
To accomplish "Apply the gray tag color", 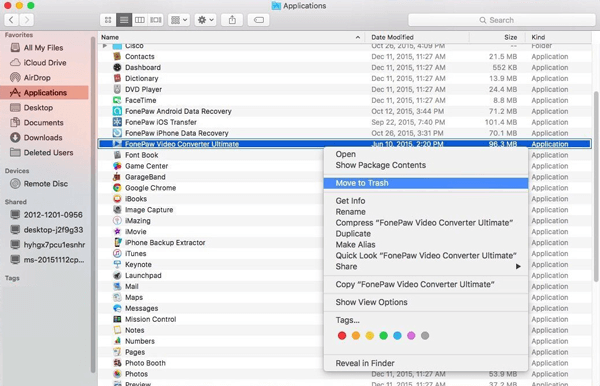I will pos(425,336).
